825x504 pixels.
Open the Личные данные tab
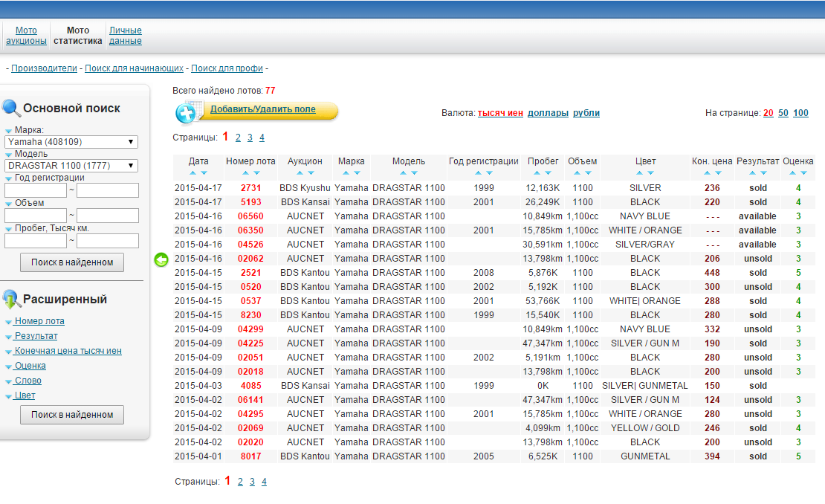[125, 36]
